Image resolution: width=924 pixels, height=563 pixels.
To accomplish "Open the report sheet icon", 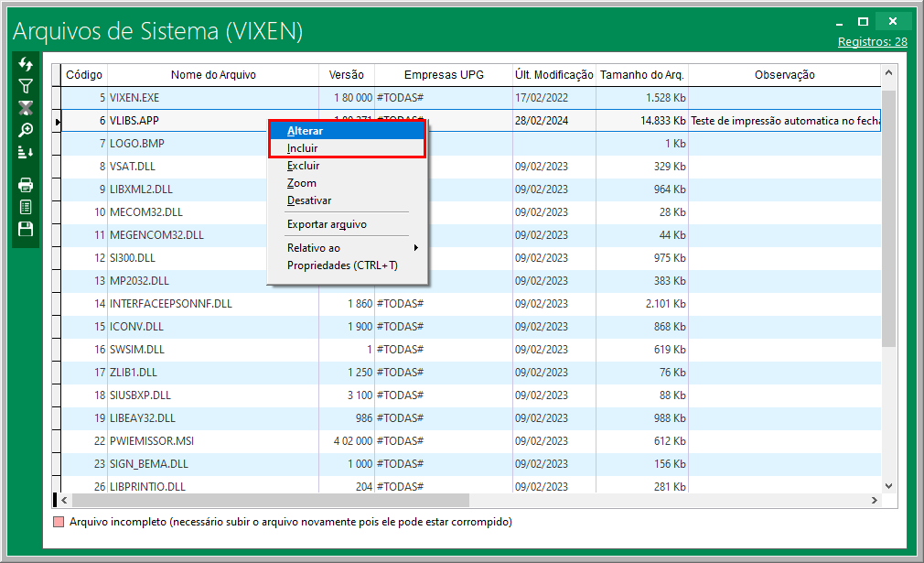I will point(26,207).
